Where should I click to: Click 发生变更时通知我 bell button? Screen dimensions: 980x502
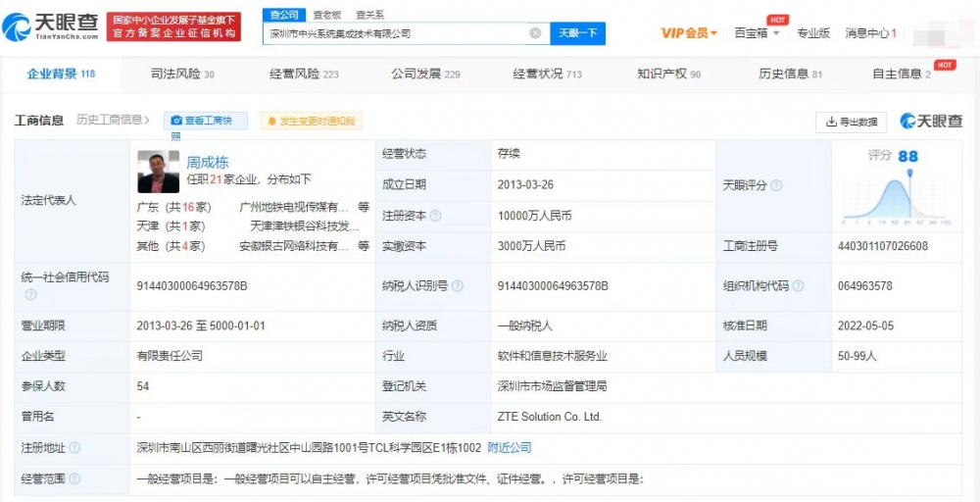[x=312, y=122]
